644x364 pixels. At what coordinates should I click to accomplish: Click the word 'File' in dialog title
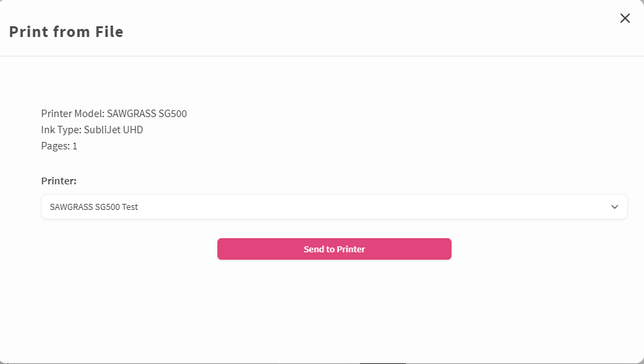[x=109, y=32]
